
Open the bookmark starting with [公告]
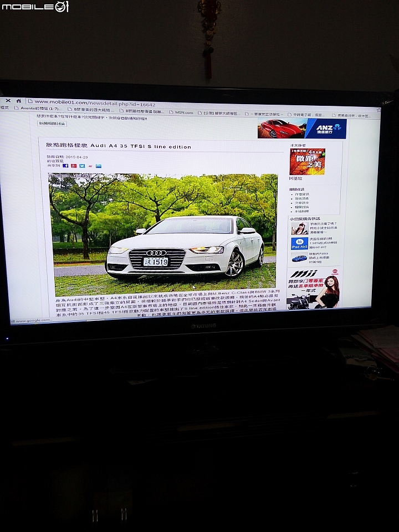click(x=218, y=113)
